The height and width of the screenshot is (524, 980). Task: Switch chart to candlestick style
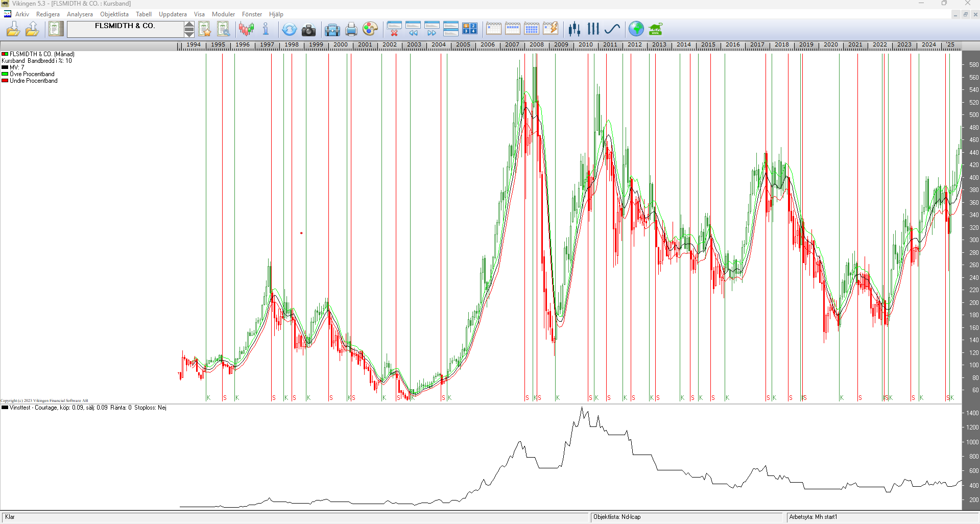(x=575, y=29)
